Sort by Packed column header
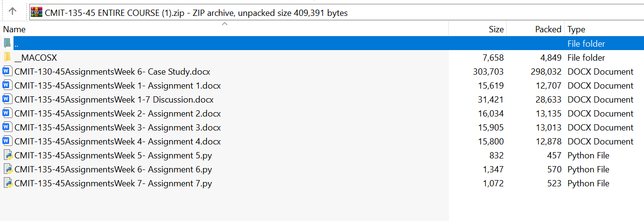The image size is (644, 221). (548, 29)
